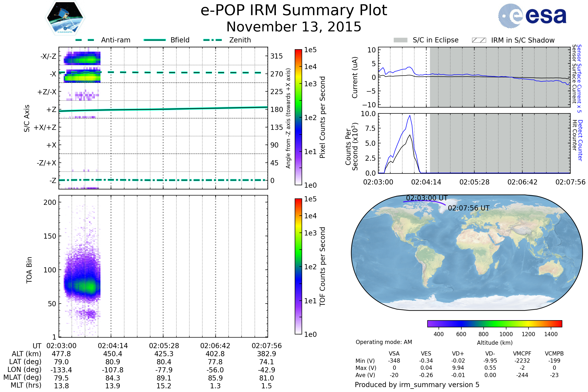The height and width of the screenshot is (392, 588).
Task: Click the ESA logo
Action: tap(532, 16)
